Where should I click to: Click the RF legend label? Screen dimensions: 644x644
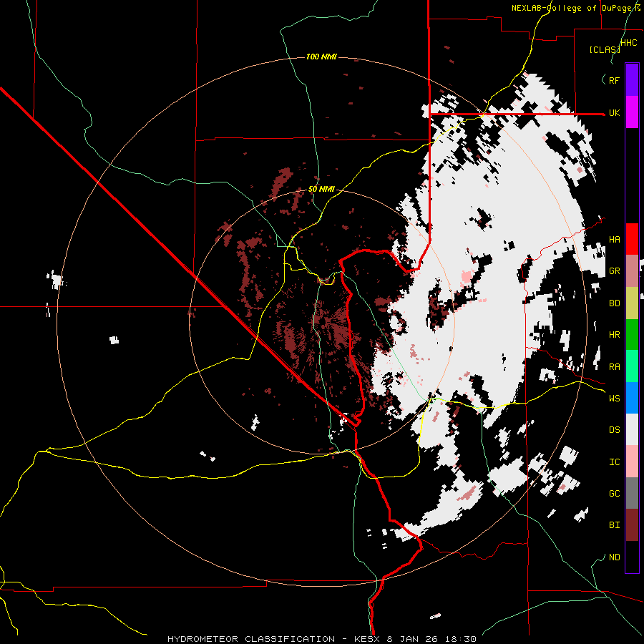click(614, 80)
